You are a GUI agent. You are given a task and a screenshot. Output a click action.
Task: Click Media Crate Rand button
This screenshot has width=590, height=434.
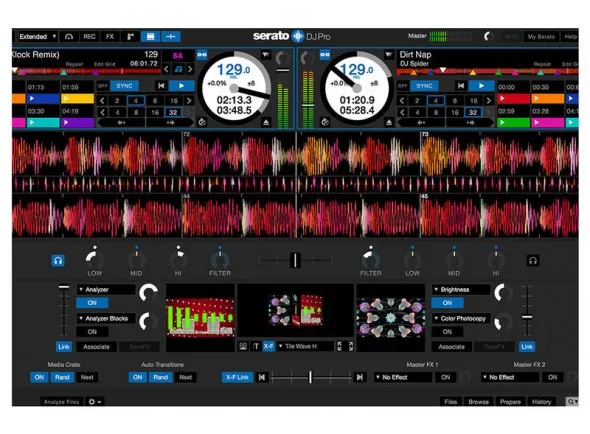click(x=62, y=377)
